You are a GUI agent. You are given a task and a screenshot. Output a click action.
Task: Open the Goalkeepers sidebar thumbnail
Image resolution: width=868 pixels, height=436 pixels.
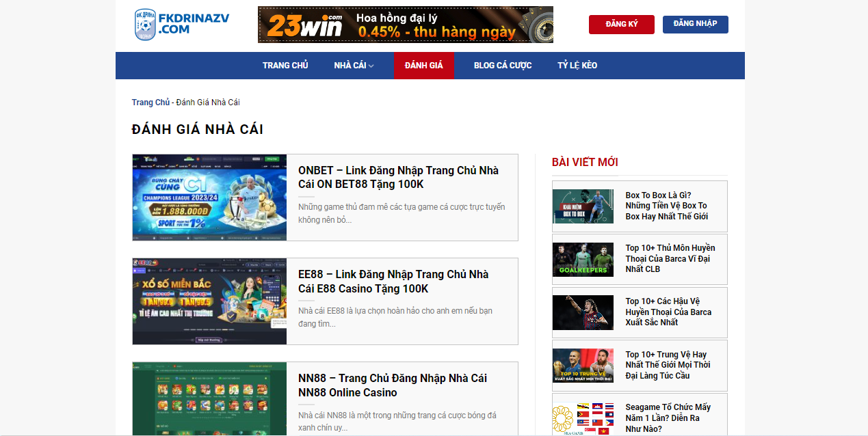click(x=583, y=260)
